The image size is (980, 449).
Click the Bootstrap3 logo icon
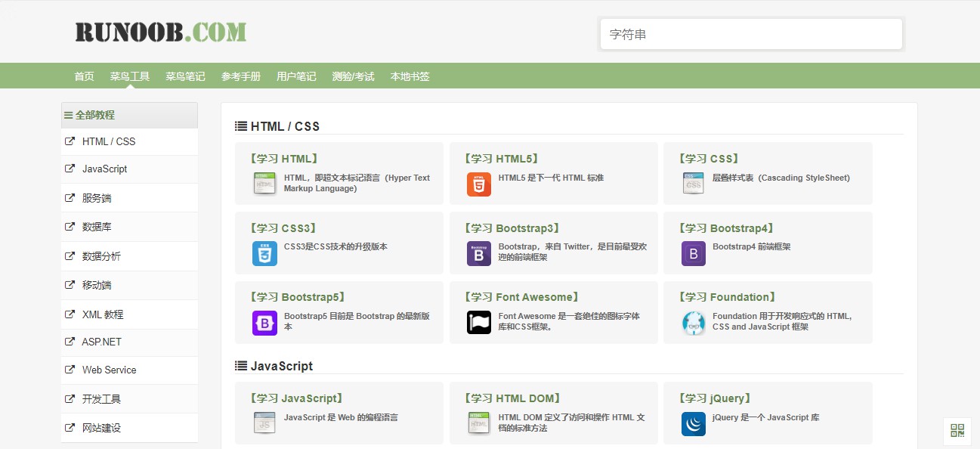pyautogui.click(x=479, y=253)
